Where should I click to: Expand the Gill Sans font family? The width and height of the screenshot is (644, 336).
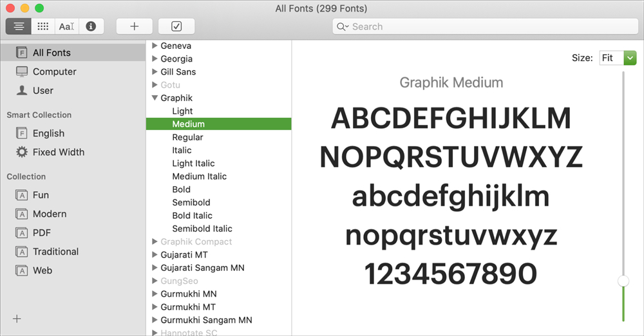tap(155, 72)
